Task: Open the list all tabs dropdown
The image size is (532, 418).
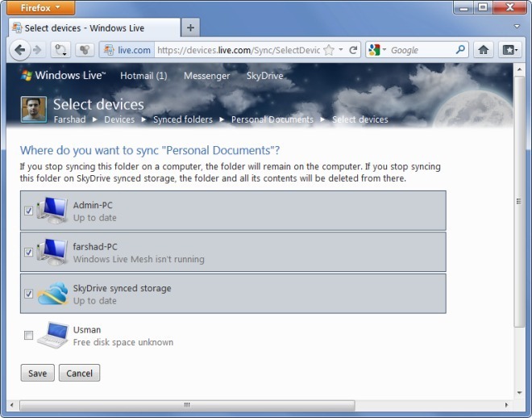Action: [x=517, y=26]
